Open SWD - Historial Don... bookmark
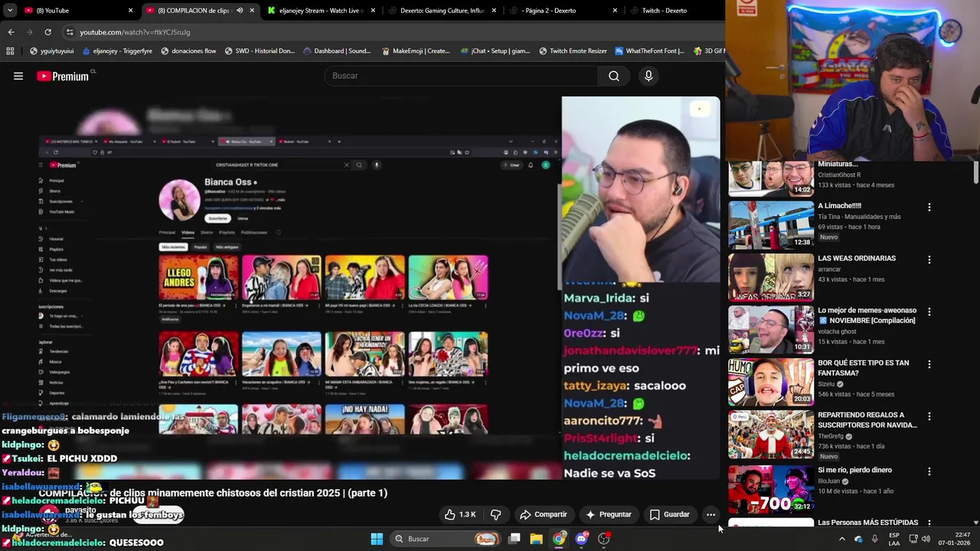 coord(260,51)
